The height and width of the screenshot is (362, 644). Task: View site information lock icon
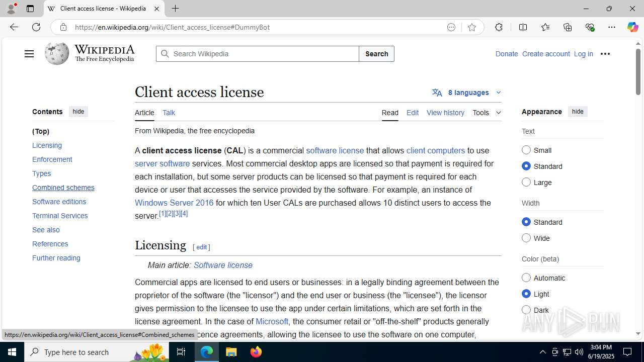point(63,27)
